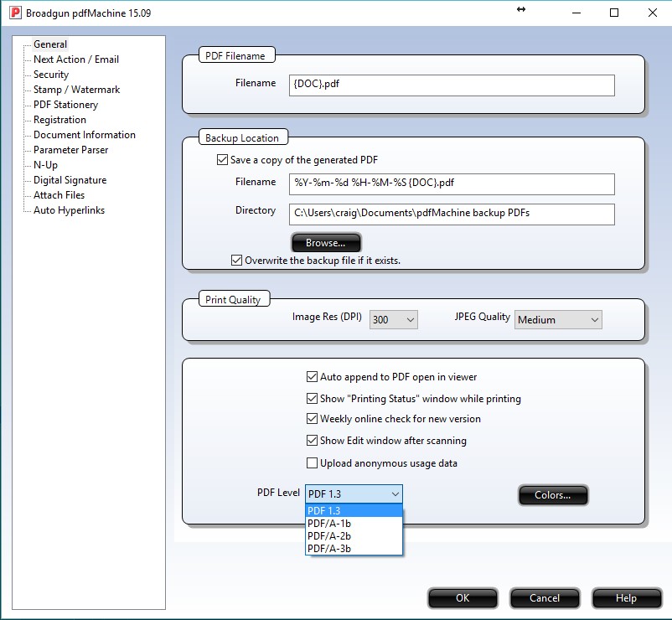
Task: Select Stamp / Watermark in sidebar
Action: pos(76,90)
